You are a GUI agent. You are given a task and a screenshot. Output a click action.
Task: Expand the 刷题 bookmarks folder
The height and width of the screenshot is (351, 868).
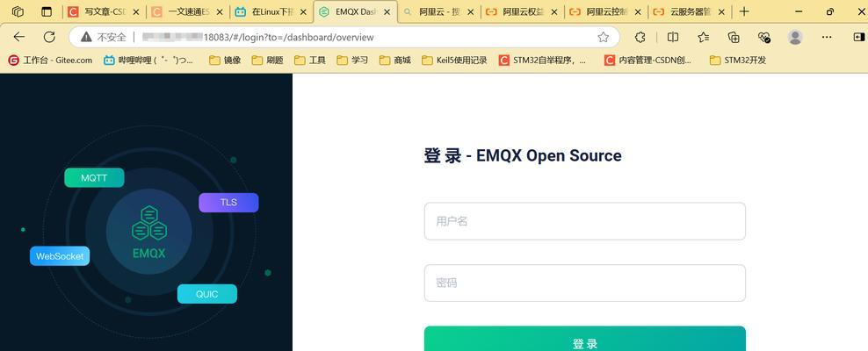tap(267, 61)
